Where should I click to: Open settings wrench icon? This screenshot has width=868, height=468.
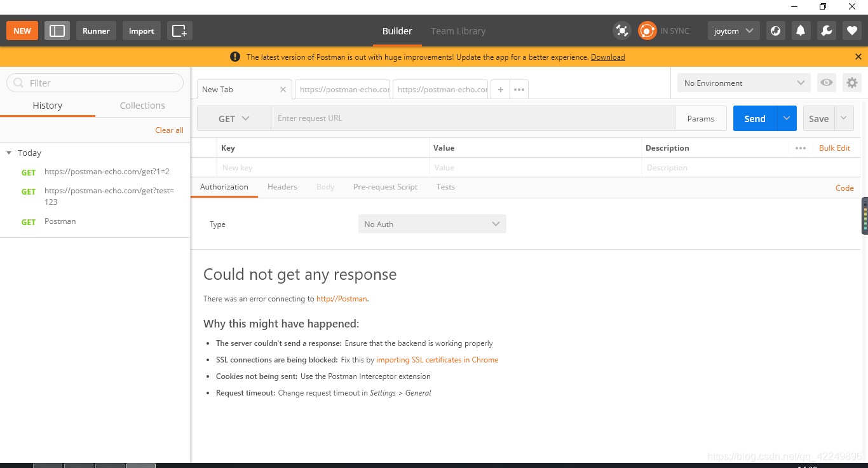coord(826,31)
